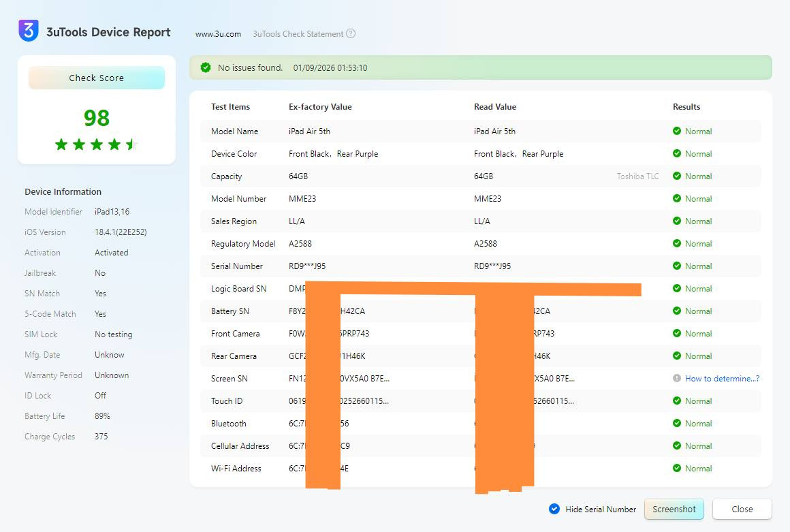Click the Toshiba TLC label in Capacity row
Screen dimensions: 790x532
coord(637,176)
